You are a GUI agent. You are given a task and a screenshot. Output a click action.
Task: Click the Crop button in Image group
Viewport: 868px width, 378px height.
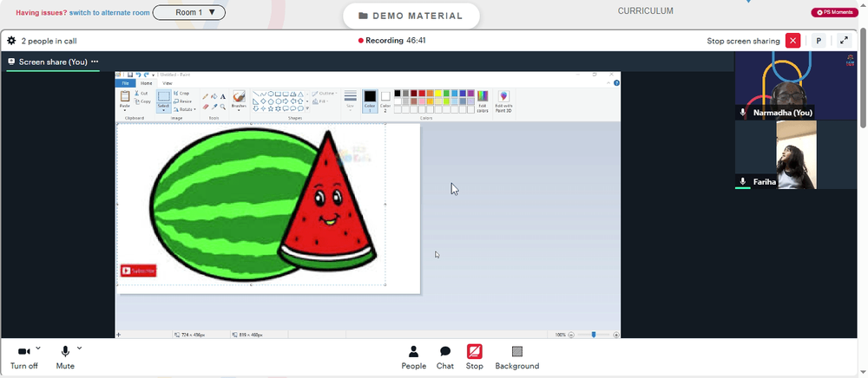[x=181, y=94]
